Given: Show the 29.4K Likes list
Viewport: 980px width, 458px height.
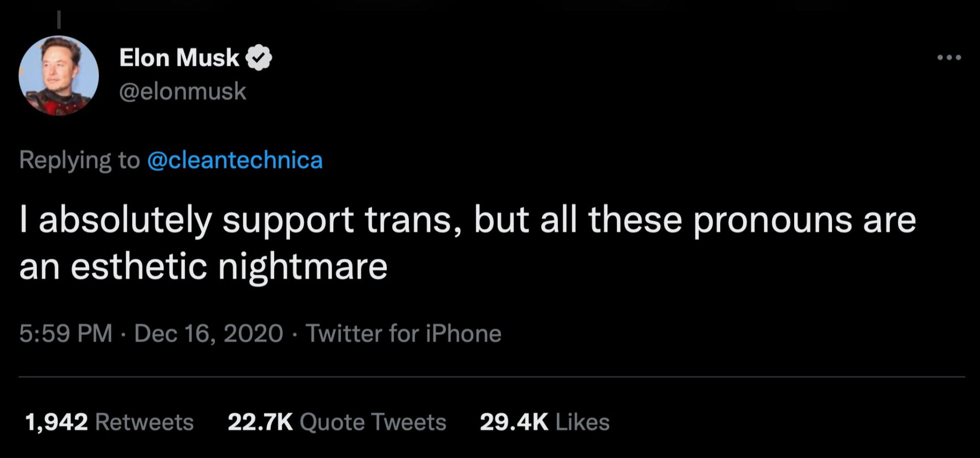Looking at the screenshot, I should point(545,422).
